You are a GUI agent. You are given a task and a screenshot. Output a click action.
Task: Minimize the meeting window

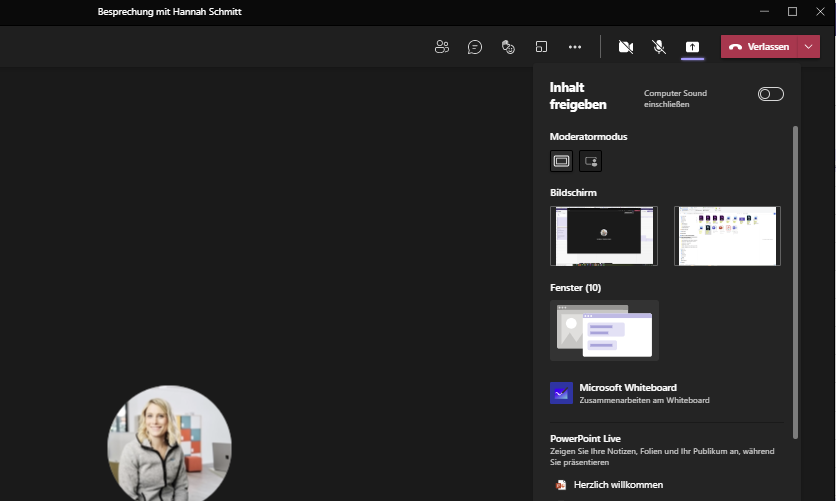pos(765,12)
